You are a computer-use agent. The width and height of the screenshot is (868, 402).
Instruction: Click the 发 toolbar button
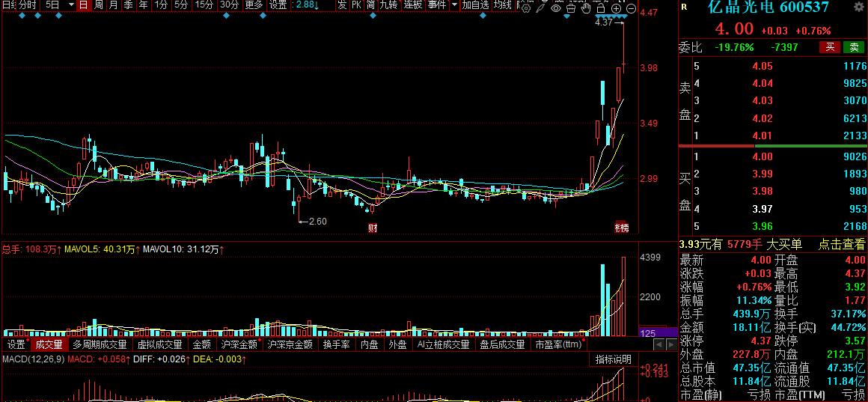(x=342, y=5)
